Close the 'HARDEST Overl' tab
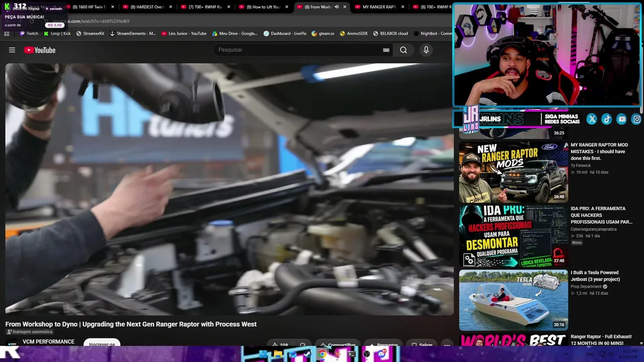Image resolution: width=644 pixels, height=362 pixels. [x=171, y=7]
